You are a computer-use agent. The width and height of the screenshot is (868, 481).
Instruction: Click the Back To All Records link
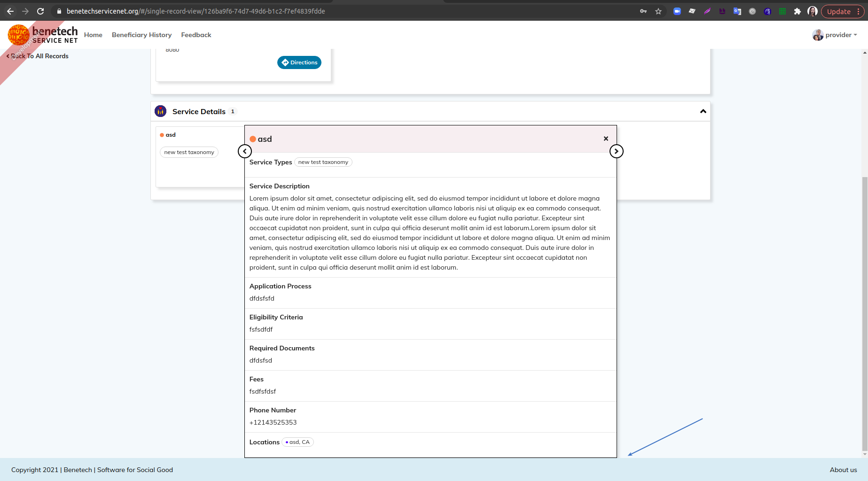(x=38, y=55)
